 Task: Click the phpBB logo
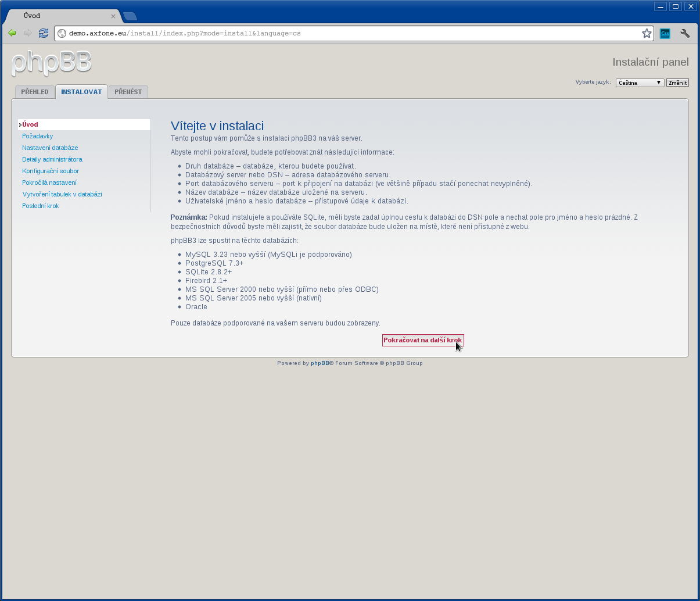click(51, 63)
